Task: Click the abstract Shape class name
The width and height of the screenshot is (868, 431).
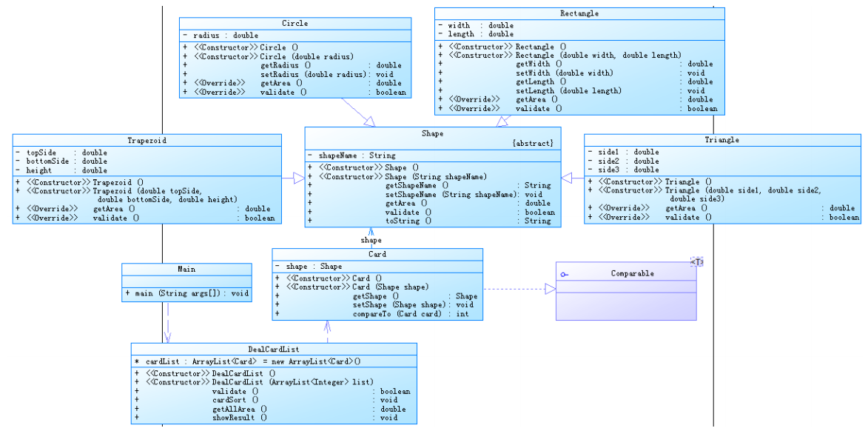Action: tap(432, 133)
